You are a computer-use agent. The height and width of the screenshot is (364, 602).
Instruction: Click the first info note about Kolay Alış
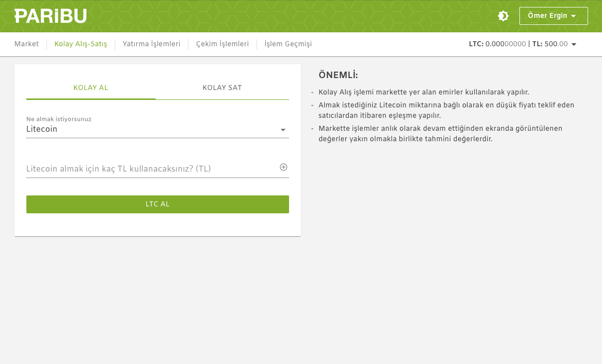click(423, 92)
